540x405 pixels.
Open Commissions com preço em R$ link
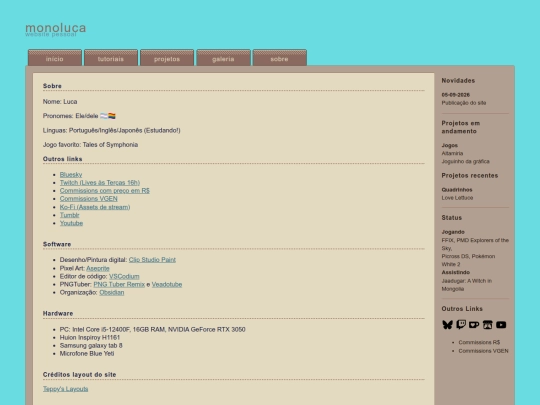pyautogui.click(x=105, y=190)
